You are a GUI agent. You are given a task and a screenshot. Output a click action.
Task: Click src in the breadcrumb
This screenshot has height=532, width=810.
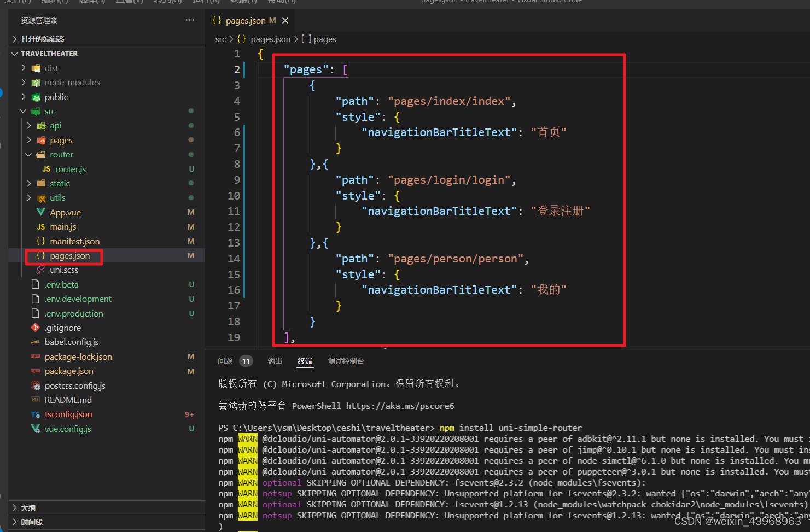pyautogui.click(x=220, y=39)
